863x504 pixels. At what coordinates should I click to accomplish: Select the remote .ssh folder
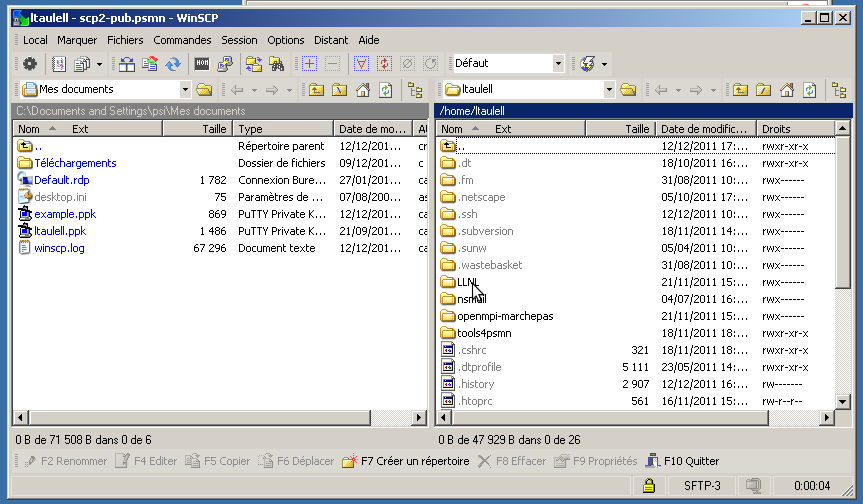467,214
